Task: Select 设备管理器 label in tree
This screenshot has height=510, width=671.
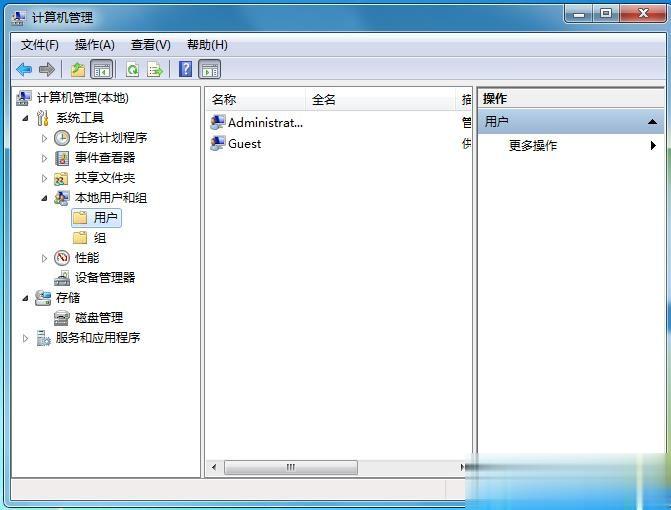Action: click(105, 278)
